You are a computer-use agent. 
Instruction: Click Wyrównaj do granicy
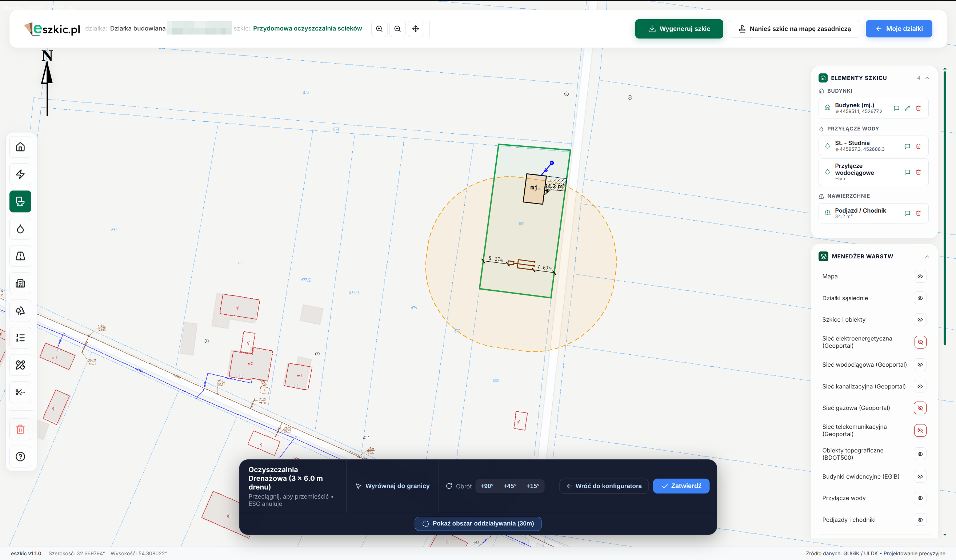tap(392, 486)
